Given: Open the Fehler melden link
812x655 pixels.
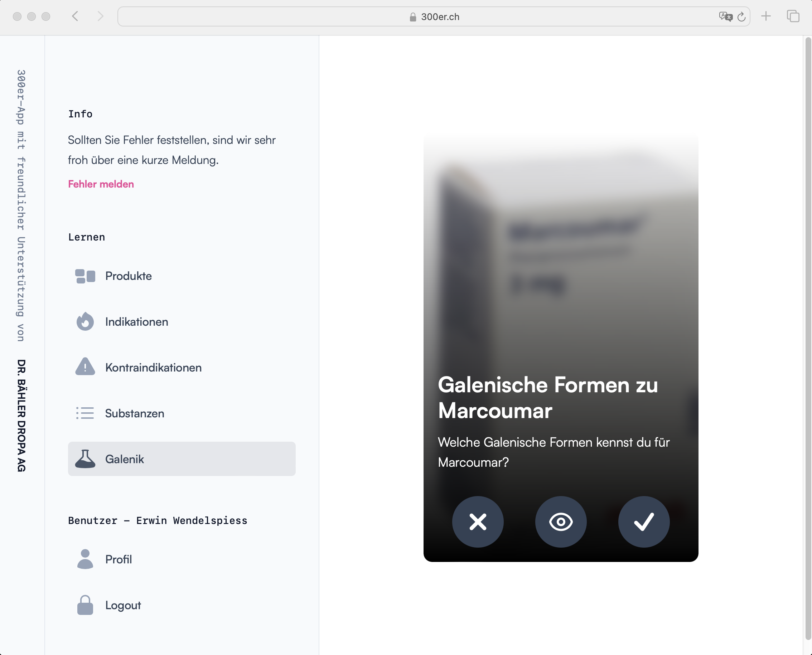Looking at the screenshot, I should [x=101, y=184].
